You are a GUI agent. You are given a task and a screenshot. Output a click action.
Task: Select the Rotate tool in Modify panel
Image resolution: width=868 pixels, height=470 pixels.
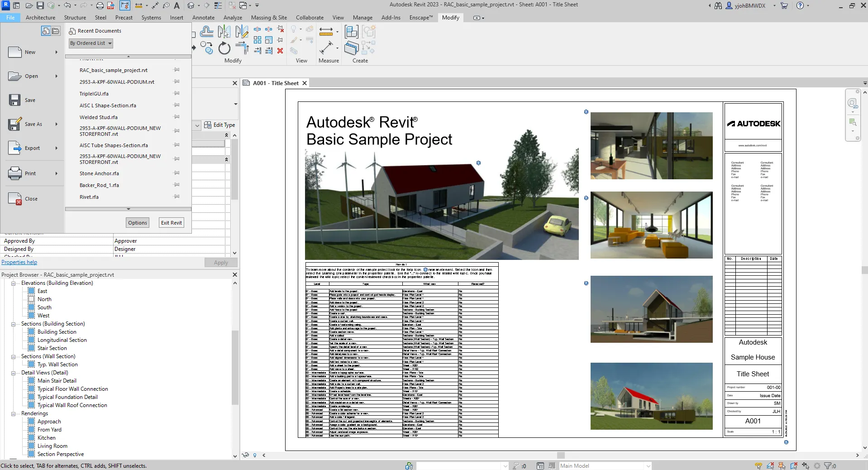[x=224, y=48]
